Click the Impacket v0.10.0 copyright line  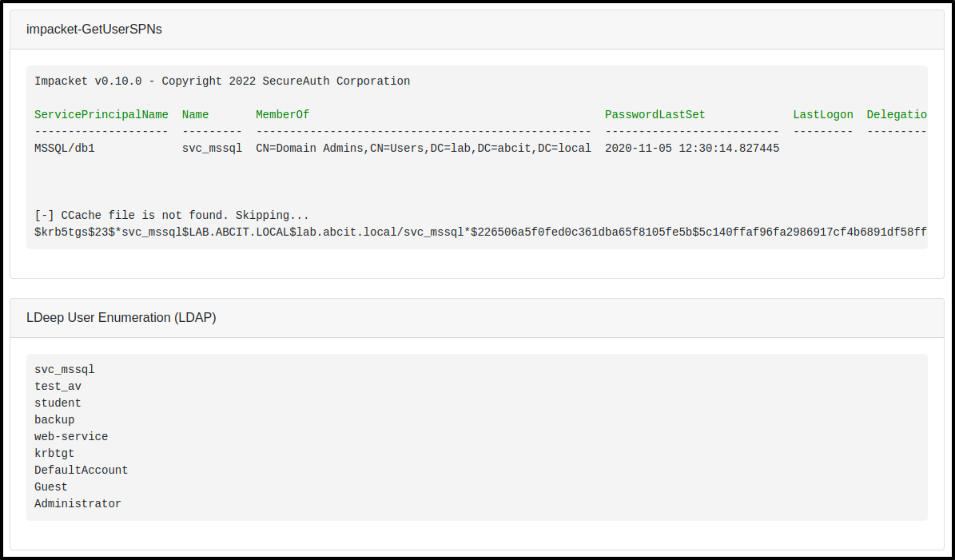pos(222,81)
